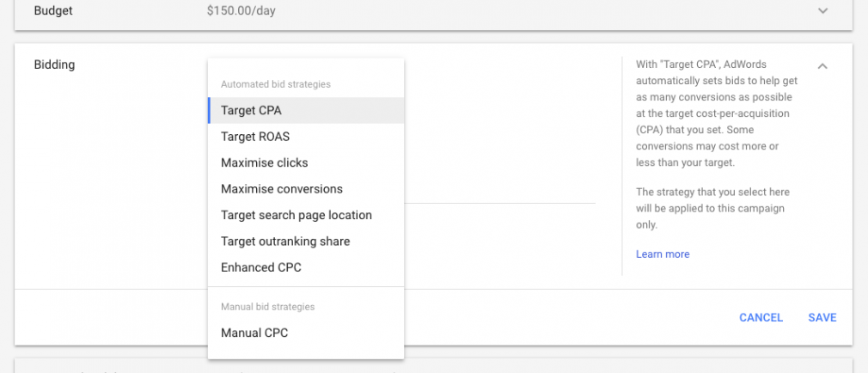The image size is (868, 373).
Task: Pick the Maximise clicks strategy
Action: click(306, 162)
